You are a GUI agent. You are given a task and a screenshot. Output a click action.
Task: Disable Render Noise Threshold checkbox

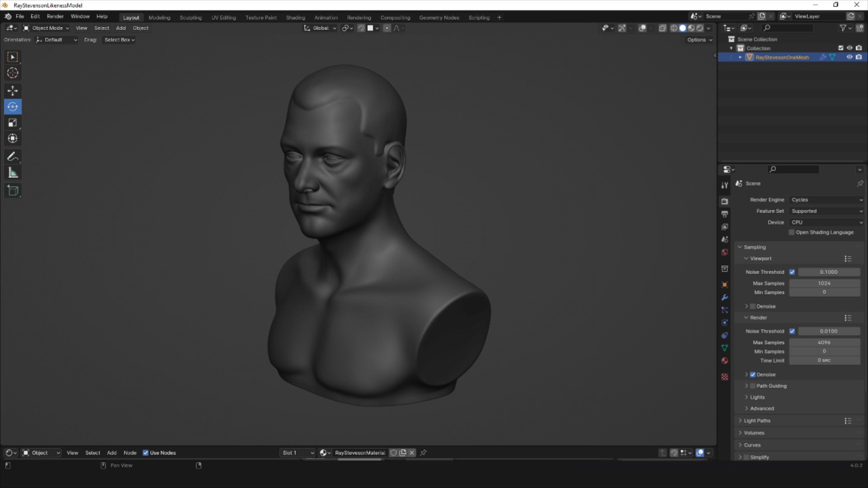(792, 331)
